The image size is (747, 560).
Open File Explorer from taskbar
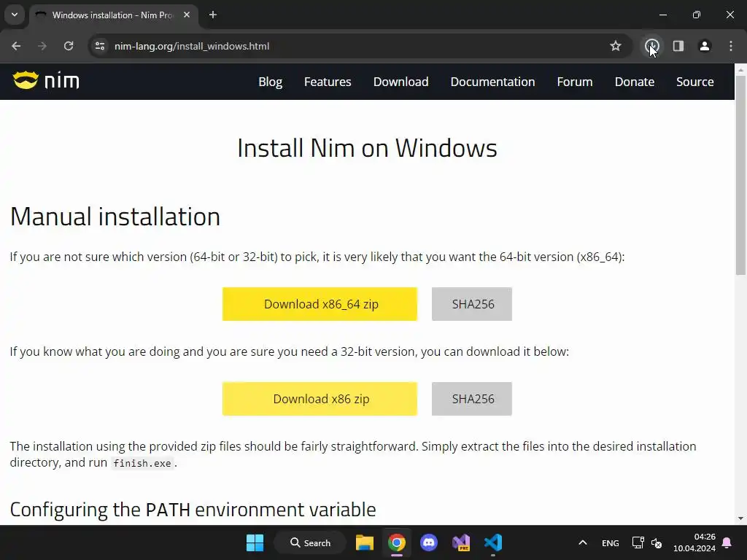(x=365, y=542)
